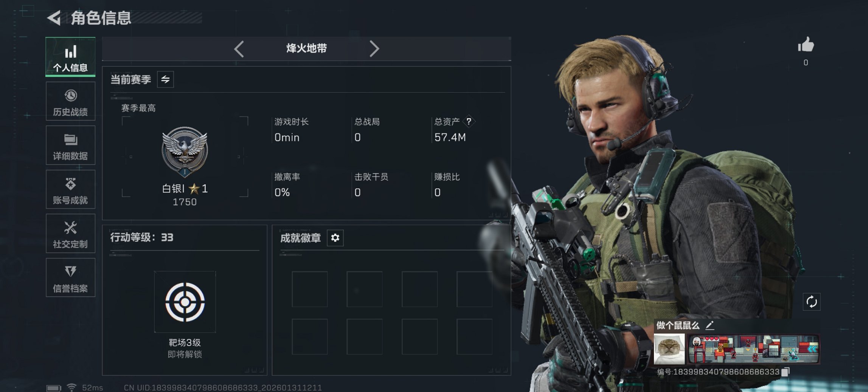Select the 个人信息 tab
This screenshot has width=868, height=392.
click(x=70, y=57)
